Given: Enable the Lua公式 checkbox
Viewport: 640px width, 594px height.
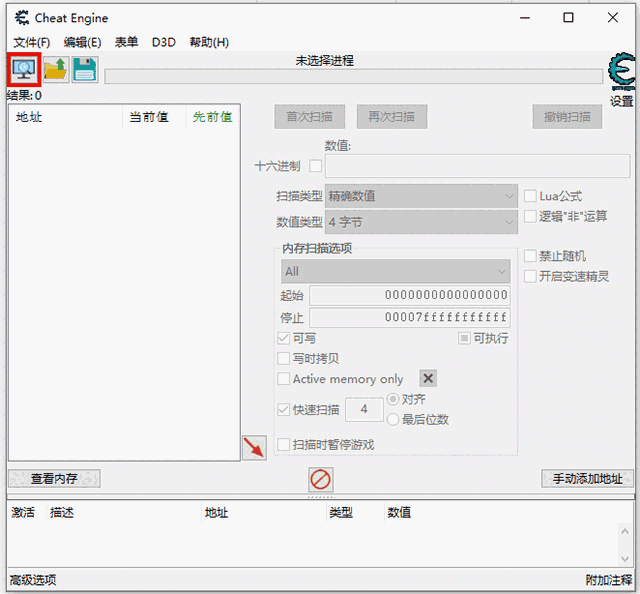Looking at the screenshot, I should [x=530, y=196].
